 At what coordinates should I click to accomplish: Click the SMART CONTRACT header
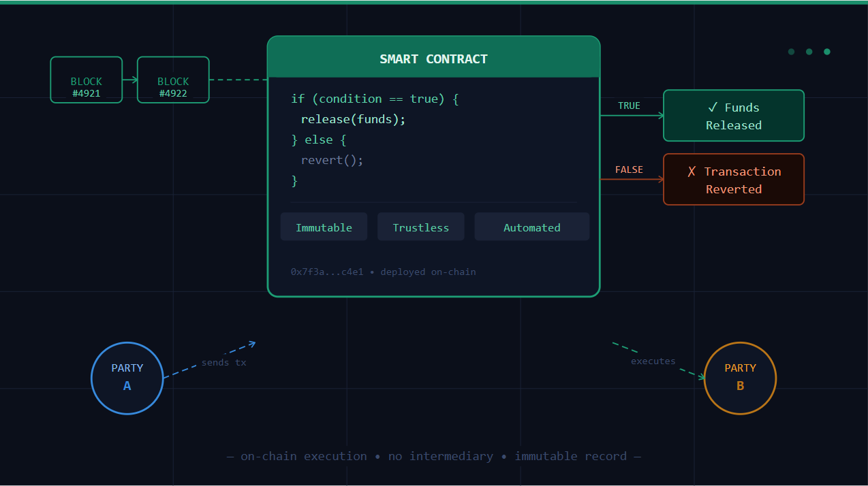click(x=433, y=58)
